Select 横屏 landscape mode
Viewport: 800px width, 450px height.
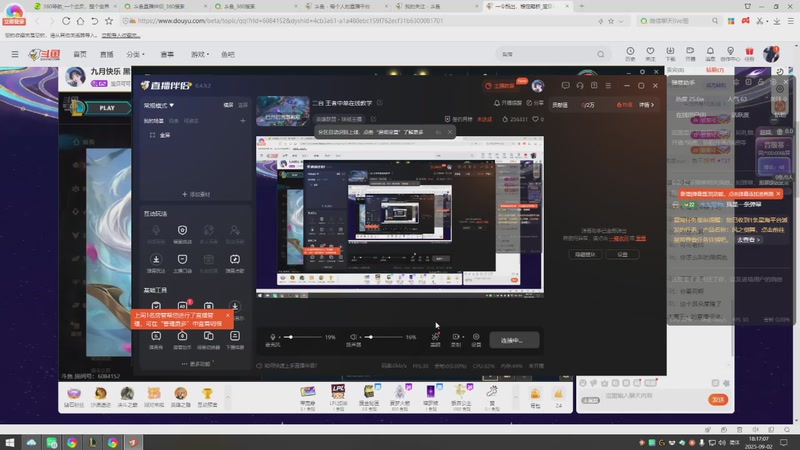pyautogui.click(x=228, y=105)
